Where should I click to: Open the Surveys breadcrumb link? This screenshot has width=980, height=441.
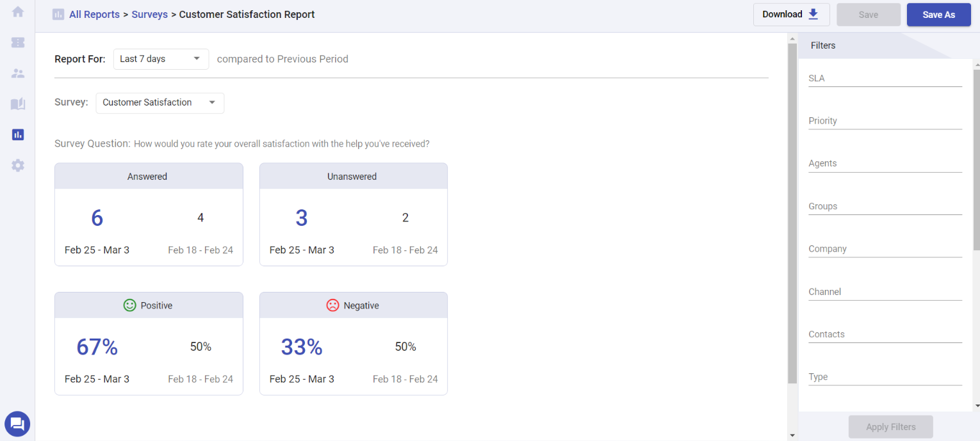pyautogui.click(x=149, y=14)
